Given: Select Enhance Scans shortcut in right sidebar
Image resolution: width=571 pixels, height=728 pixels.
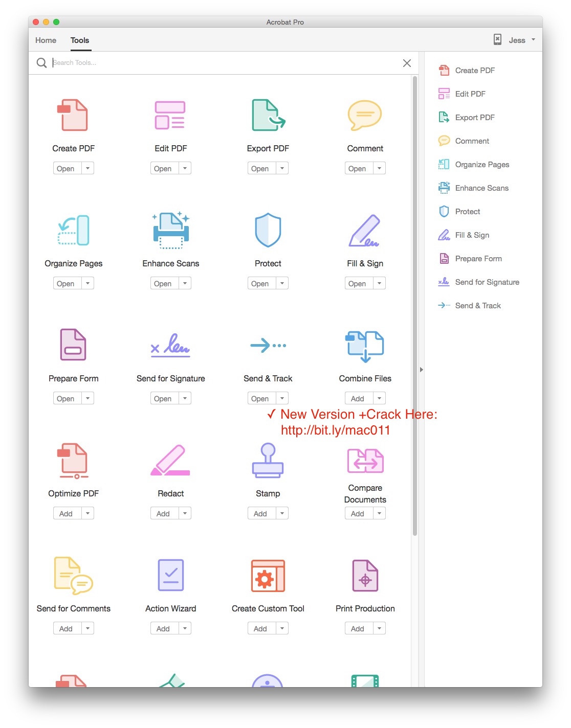Looking at the screenshot, I should [473, 188].
